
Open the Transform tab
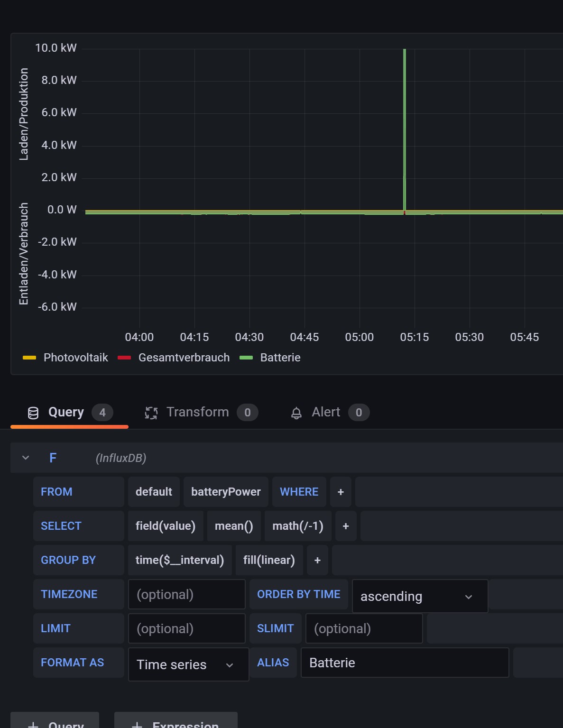[x=197, y=412]
